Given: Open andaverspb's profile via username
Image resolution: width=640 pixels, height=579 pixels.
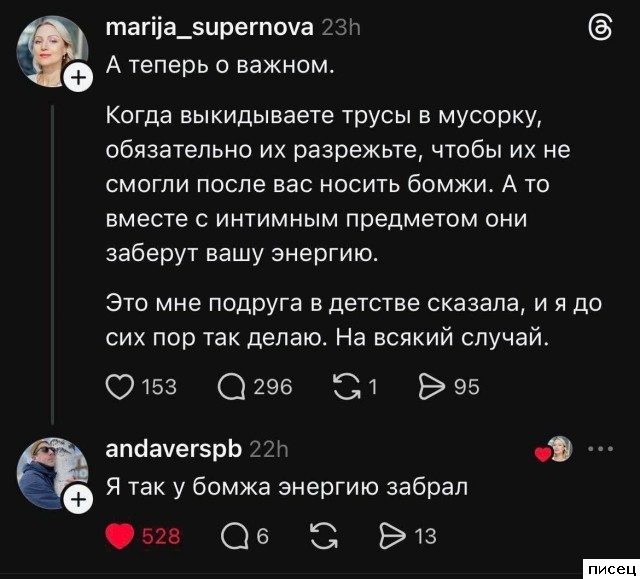Looking at the screenshot, I should [172, 449].
